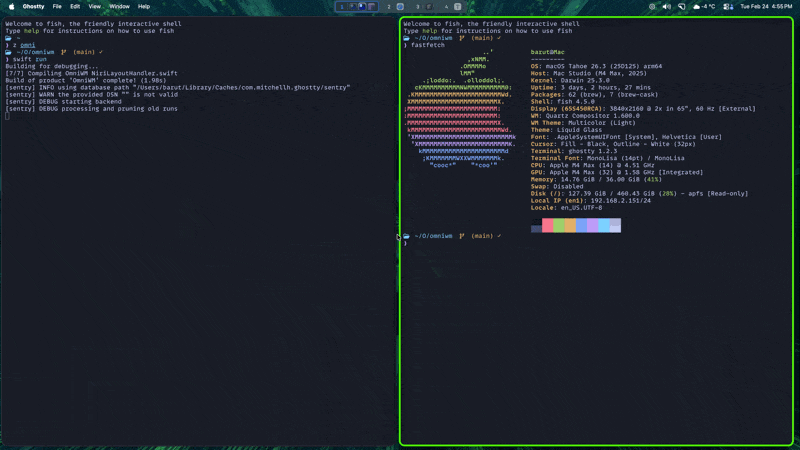Viewport: 800px width, 450px height.
Task: Switch to workspace 3 number label
Action: (417, 7)
